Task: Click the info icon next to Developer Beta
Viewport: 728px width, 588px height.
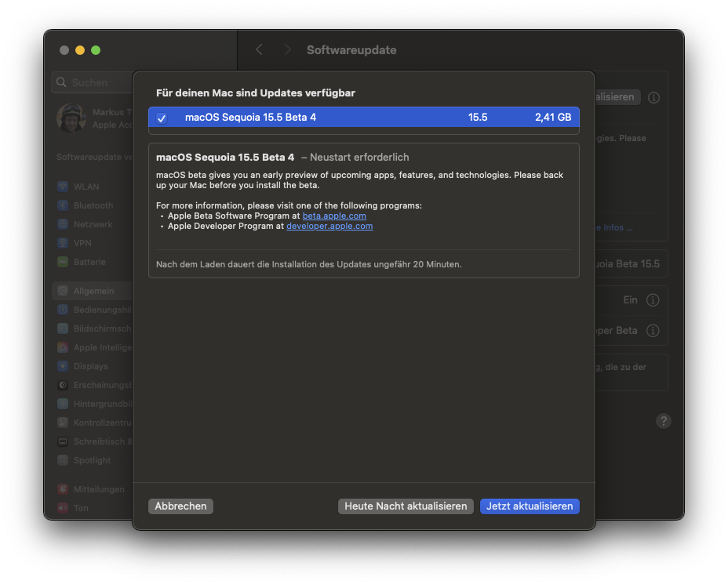Action: (653, 330)
